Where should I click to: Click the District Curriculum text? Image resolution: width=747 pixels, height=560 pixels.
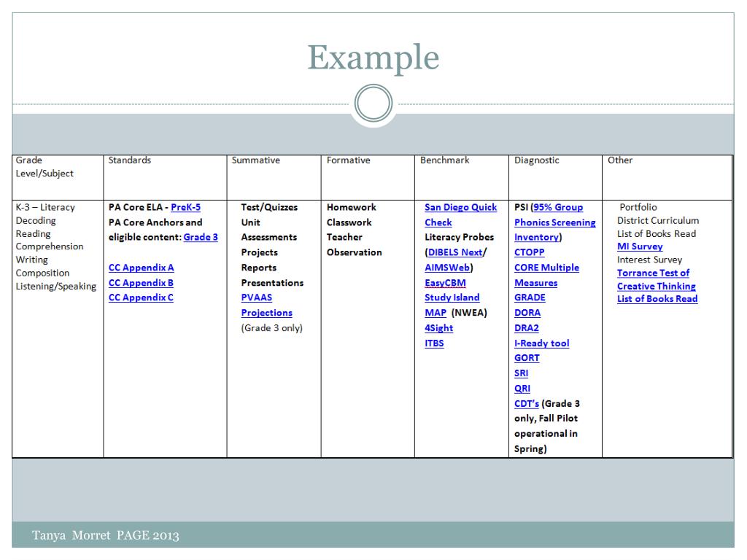[x=658, y=220]
